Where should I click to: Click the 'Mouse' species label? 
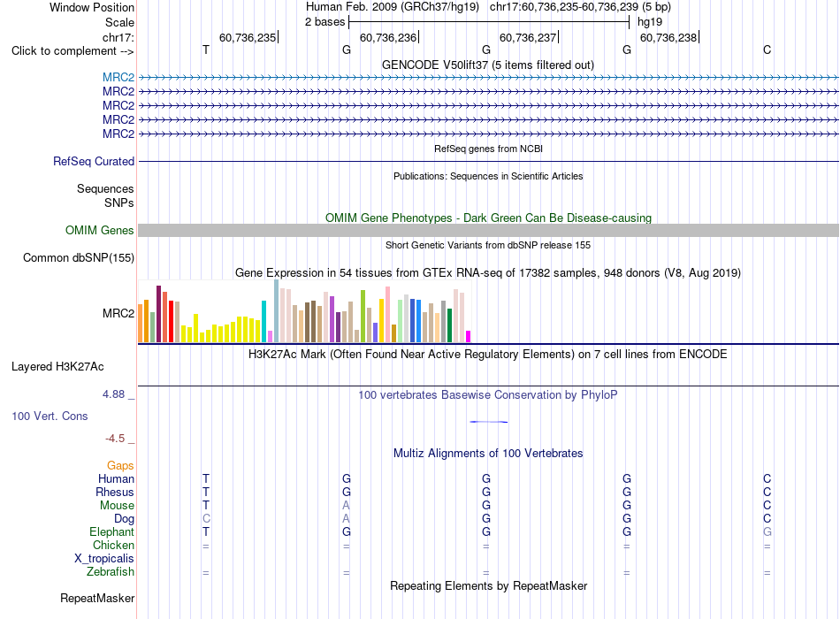pyautogui.click(x=118, y=506)
